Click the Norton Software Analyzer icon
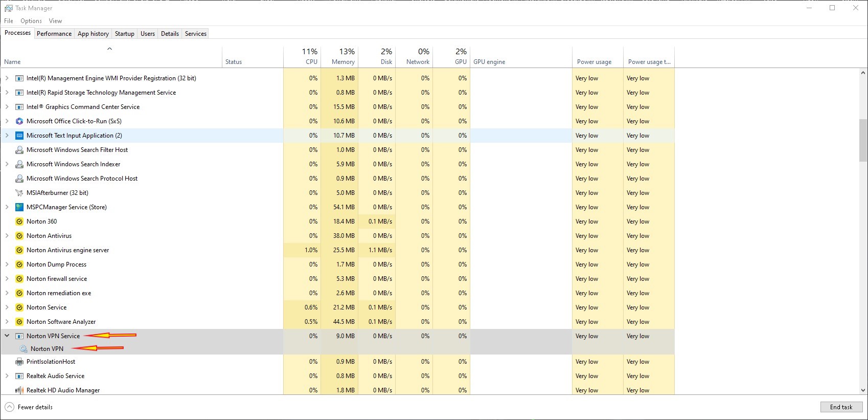This screenshot has height=420, width=868. [x=19, y=322]
